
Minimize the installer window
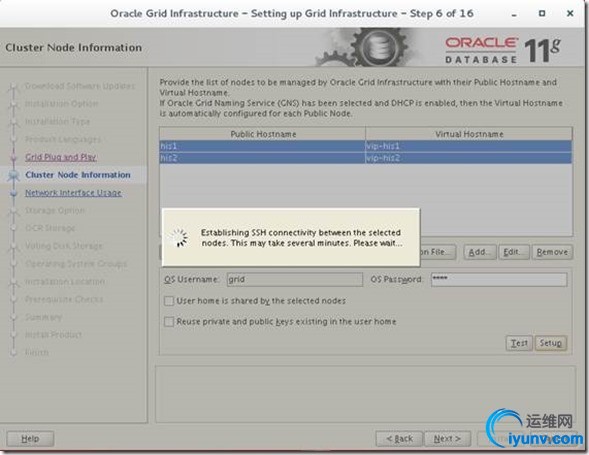(514, 14)
